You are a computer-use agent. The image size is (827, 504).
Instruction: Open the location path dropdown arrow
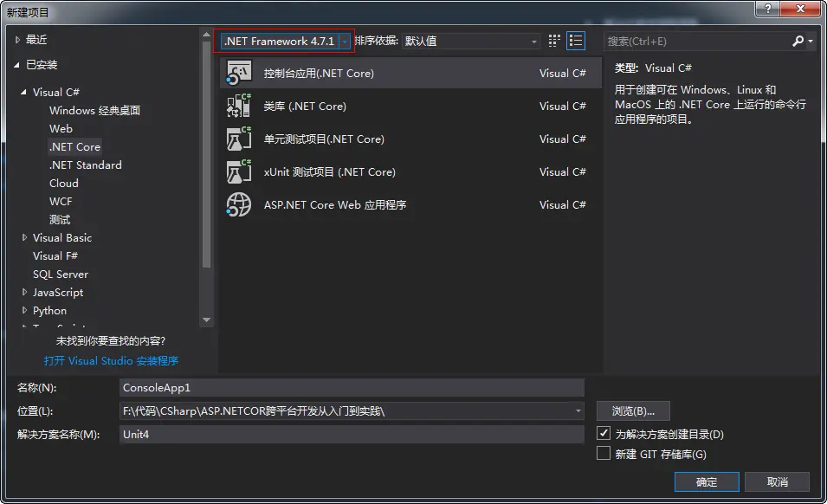pos(578,410)
